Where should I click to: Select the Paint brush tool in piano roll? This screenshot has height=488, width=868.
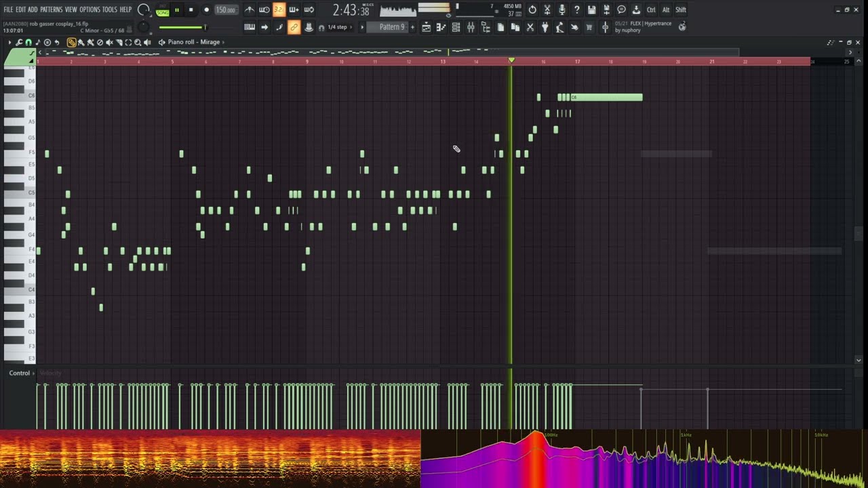pos(81,42)
